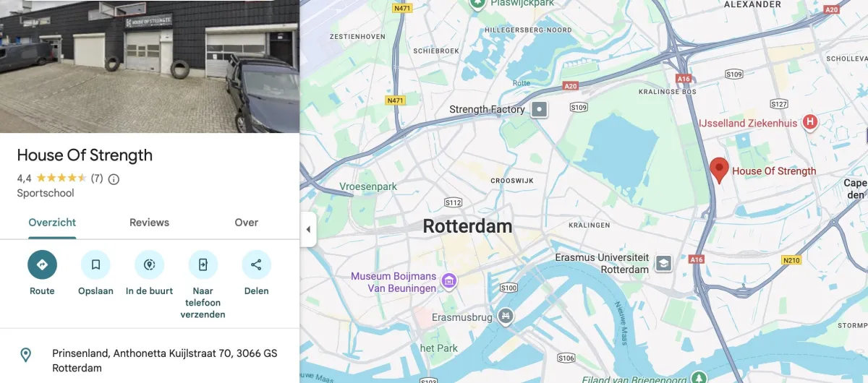Click the IJsselland Ziekenhuis hospital icon

(x=810, y=123)
